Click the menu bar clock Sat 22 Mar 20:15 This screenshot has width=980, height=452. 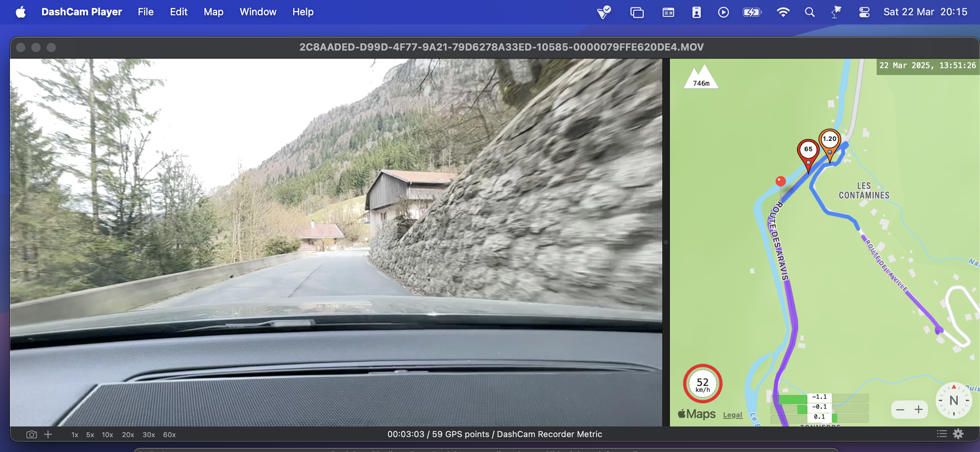pos(925,12)
